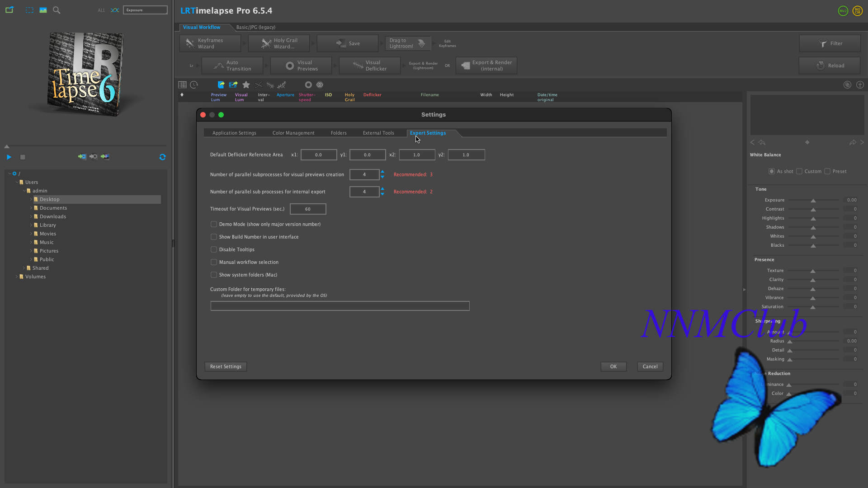Screen dimensions: 868x488
Task: Expand the Shared folder
Action: (x=24, y=268)
